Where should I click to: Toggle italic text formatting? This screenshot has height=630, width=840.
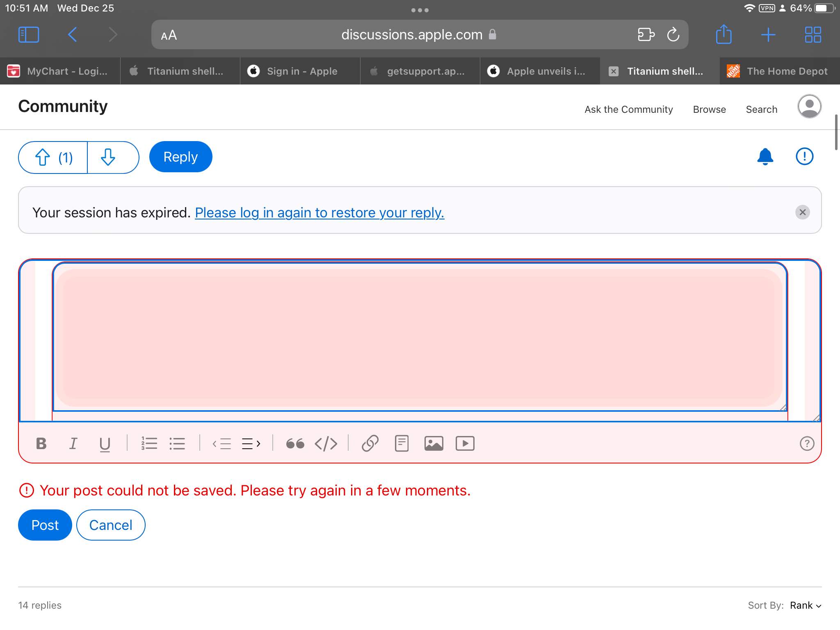click(73, 443)
